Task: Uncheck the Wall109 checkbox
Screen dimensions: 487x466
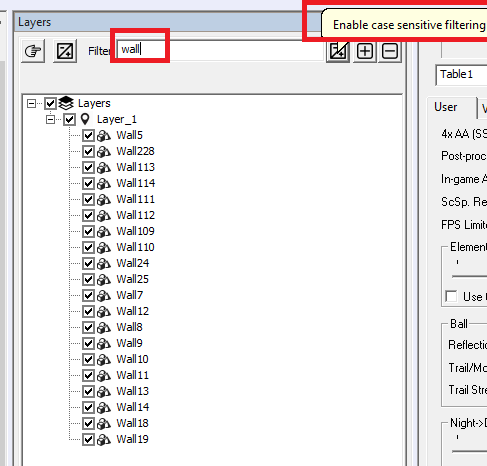Action: click(x=88, y=231)
